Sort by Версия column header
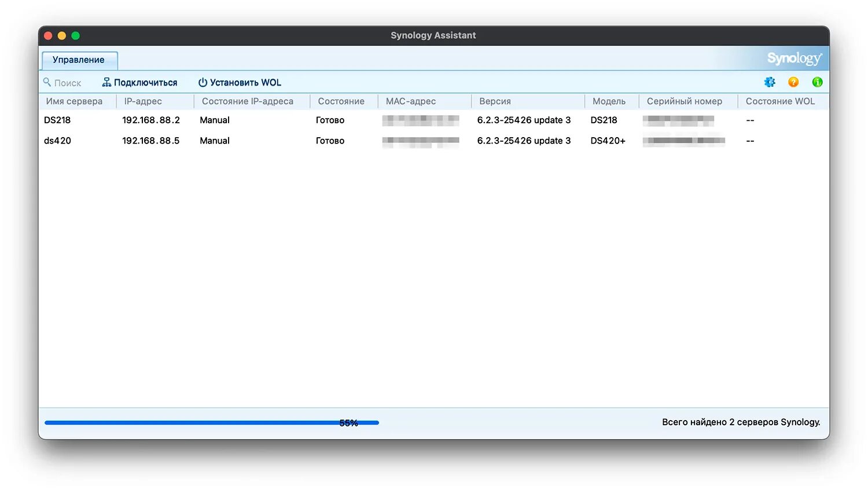The image size is (868, 490). pos(495,101)
